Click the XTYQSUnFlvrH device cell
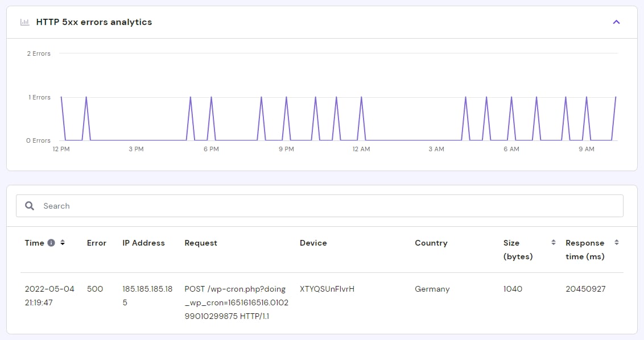644x340 pixels. [x=327, y=289]
